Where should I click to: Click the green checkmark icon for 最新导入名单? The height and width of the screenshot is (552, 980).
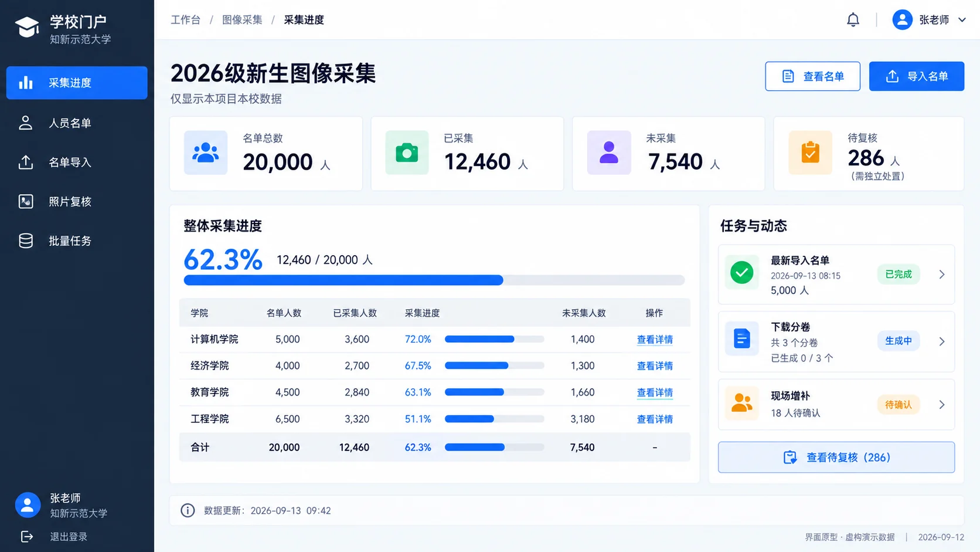pyautogui.click(x=741, y=273)
